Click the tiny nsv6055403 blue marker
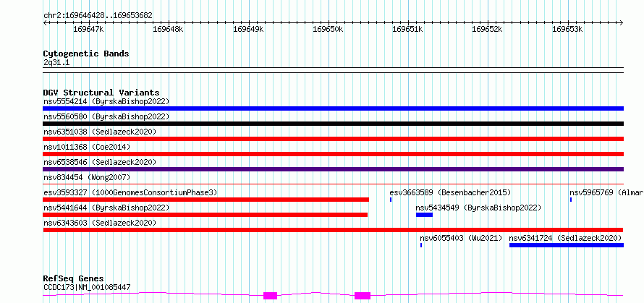Image resolution: width=644 pixels, height=303 pixels. coord(421,245)
